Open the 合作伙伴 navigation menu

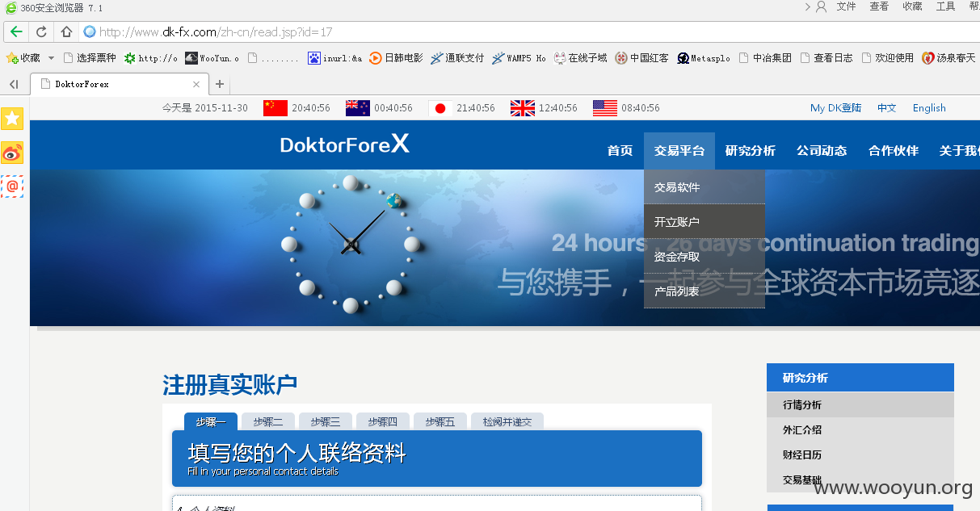(x=894, y=151)
